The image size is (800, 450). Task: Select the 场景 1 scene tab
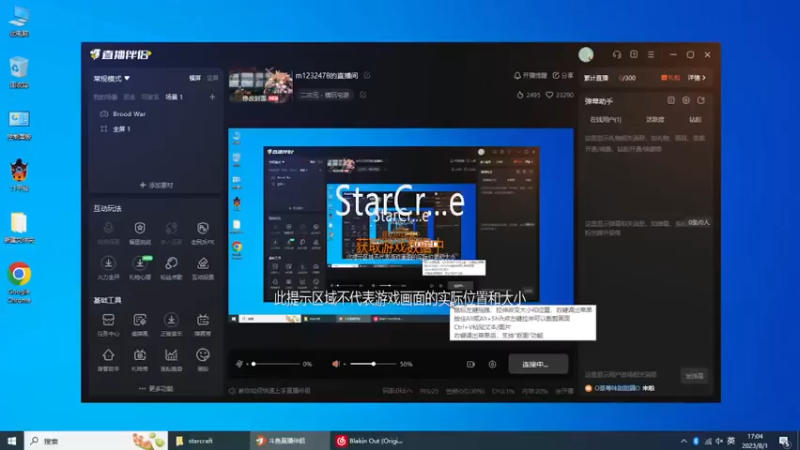click(174, 97)
